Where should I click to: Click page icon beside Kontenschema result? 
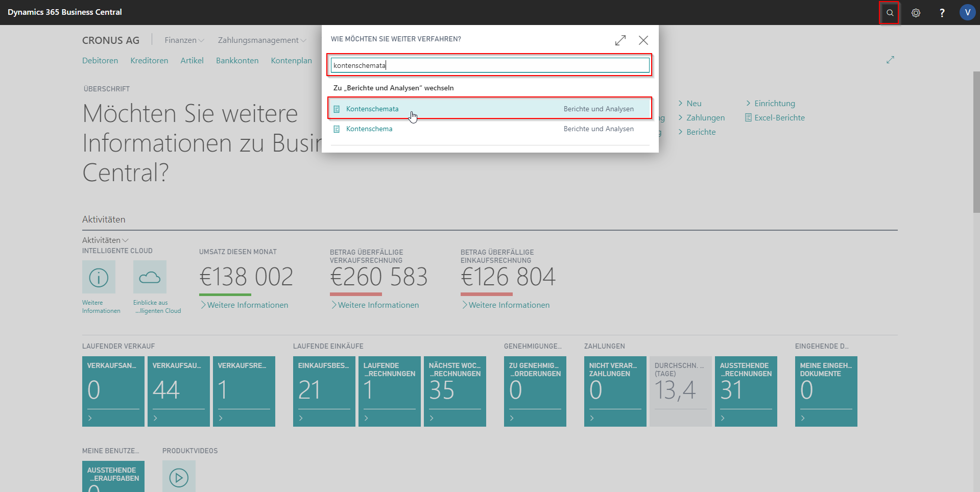337,129
